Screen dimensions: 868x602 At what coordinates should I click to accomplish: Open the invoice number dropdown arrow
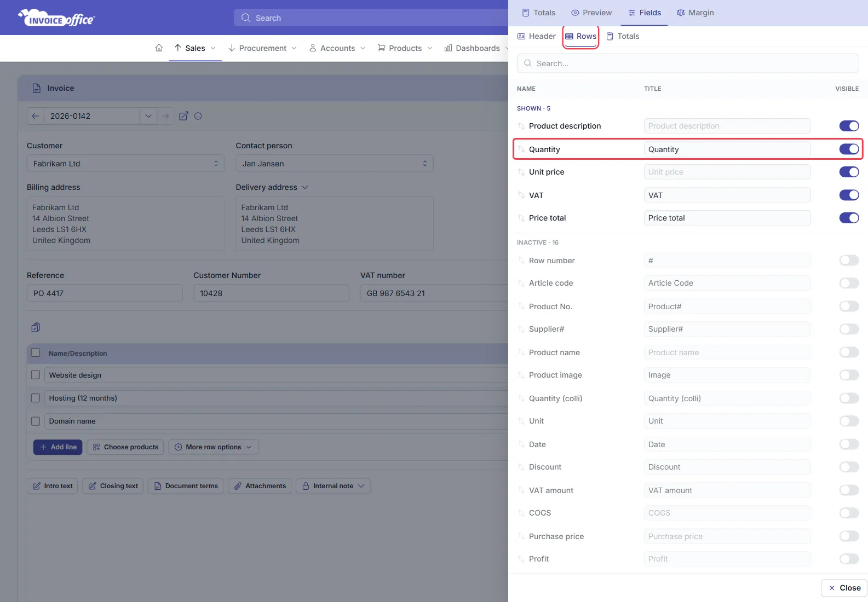click(148, 116)
